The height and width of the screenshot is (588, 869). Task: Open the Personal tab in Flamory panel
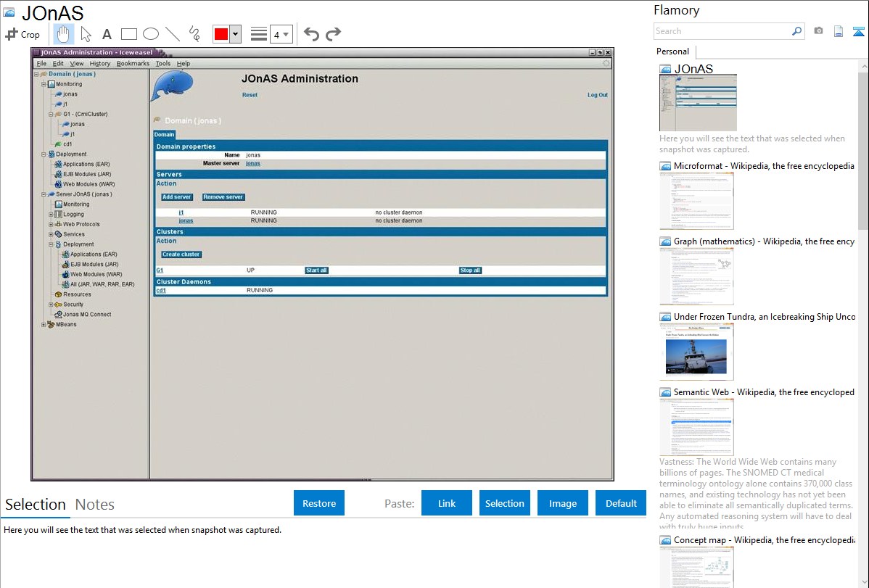(x=672, y=51)
